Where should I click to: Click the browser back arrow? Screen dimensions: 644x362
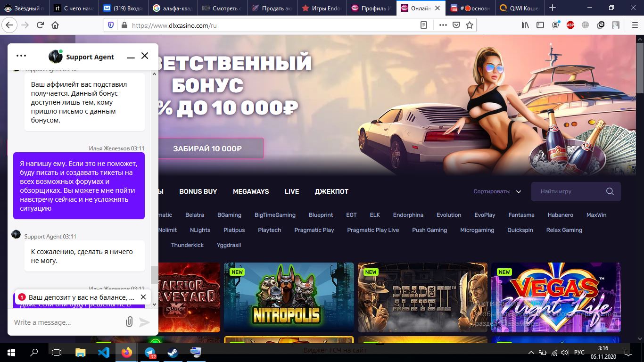(9, 25)
